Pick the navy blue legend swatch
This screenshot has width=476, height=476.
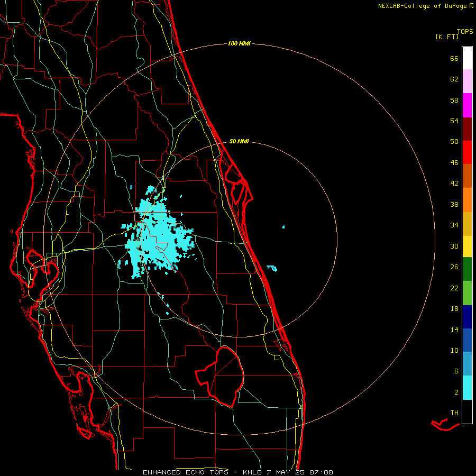pos(467,317)
